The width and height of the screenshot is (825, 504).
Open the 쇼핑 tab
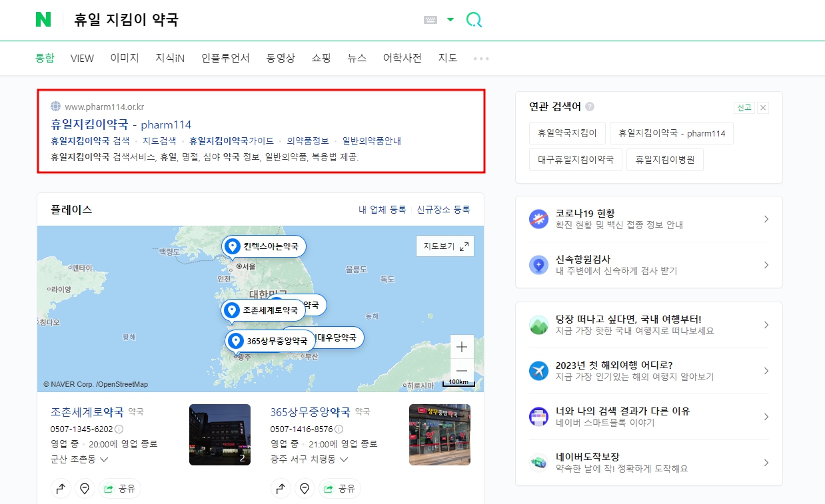[321, 58]
